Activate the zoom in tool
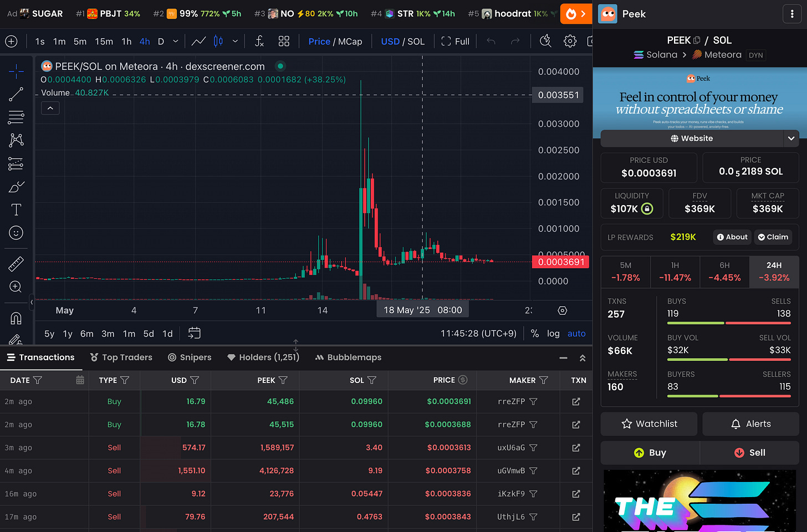The width and height of the screenshot is (807, 532). pyautogui.click(x=16, y=287)
